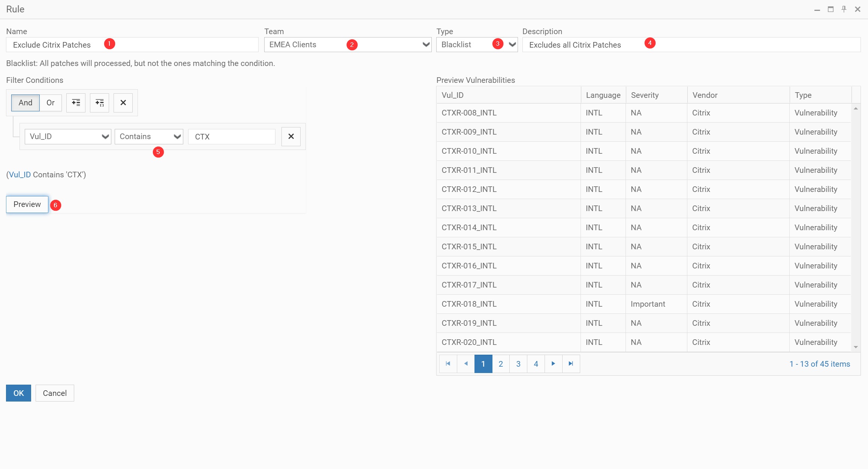The height and width of the screenshot is (469, 868).
Task: Click the add group icon
Action: pyautogui.click(x=99, y=103)
